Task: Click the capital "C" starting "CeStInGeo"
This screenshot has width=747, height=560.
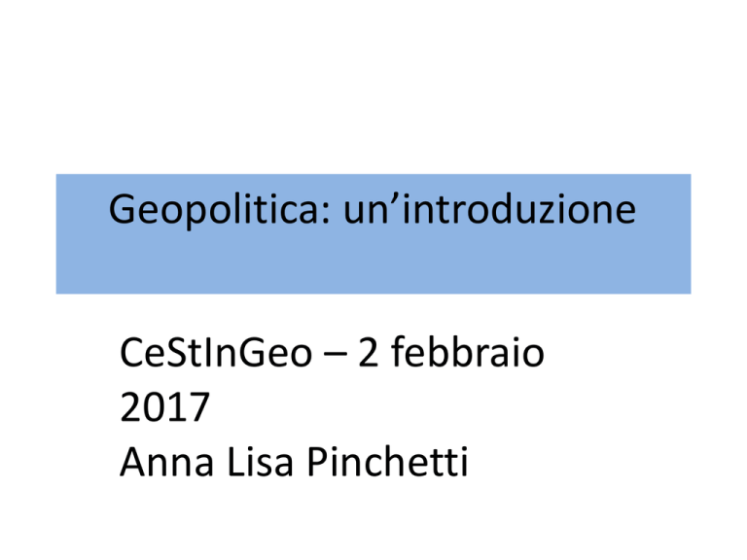Action: point(131,353)
